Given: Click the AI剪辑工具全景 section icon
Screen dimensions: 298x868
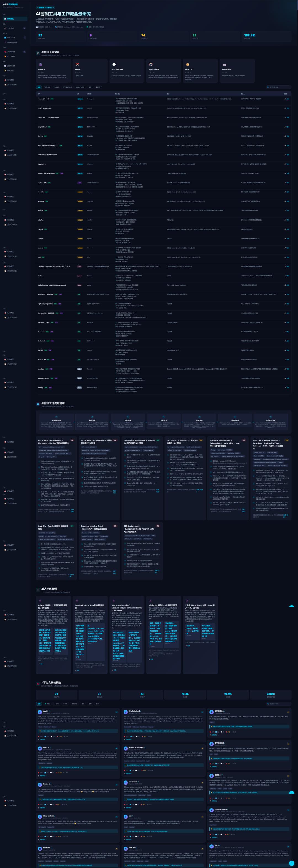Looking at the screenshot, I should click(38, 53).
